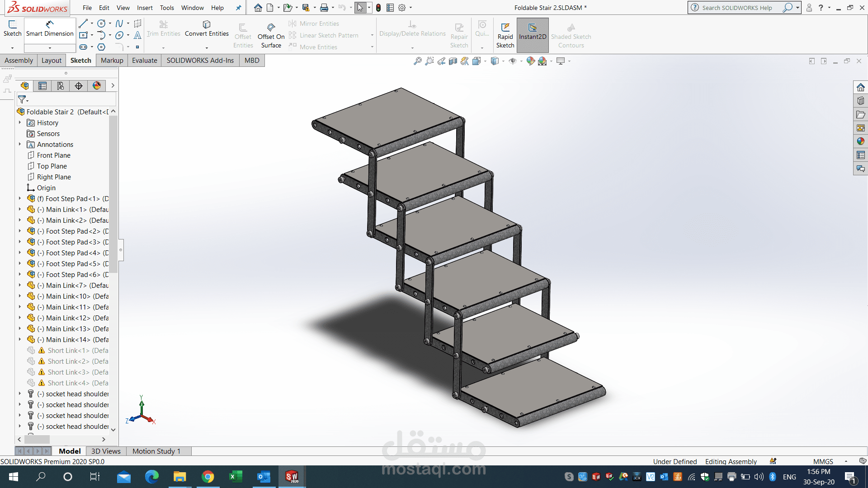The width and height of the screenshot is (868, 488).
Task: Click the Search SOLIDWORKS Help field
Action: (737, 8)
